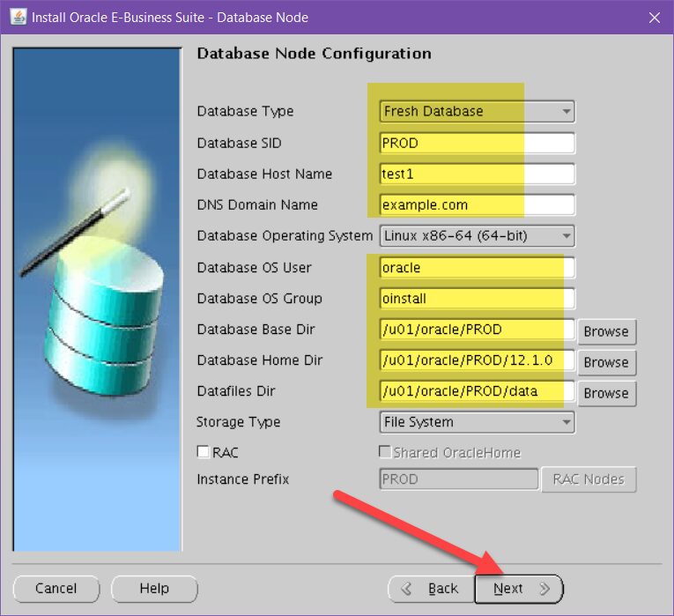The width and height of the screenshot is (674, 616).
Task: Click the Database SID field
Action: point(478,143)
